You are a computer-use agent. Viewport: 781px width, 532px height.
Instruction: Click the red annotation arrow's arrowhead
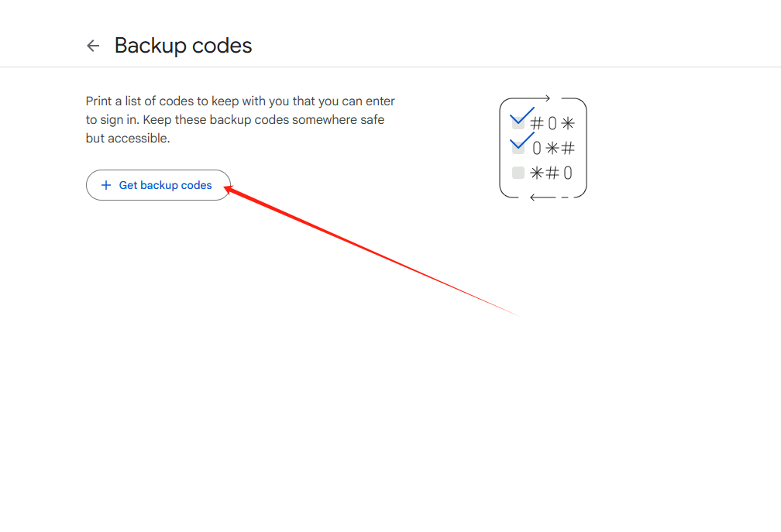click(x=230, y=188)
